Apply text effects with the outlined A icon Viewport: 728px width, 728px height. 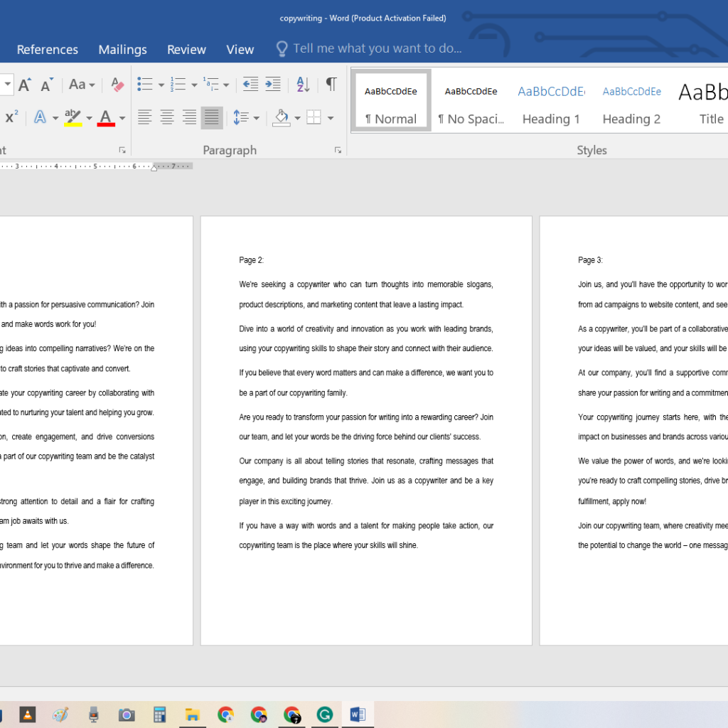click(41, 117)
